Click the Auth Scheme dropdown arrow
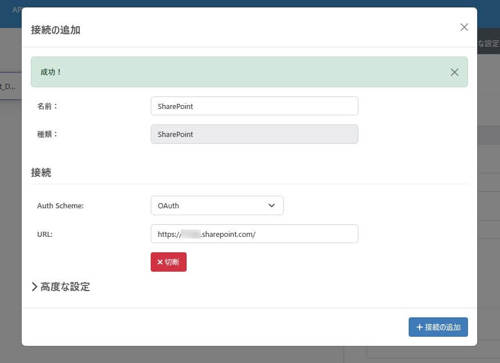The image size is (500, 363). (271, 205)
